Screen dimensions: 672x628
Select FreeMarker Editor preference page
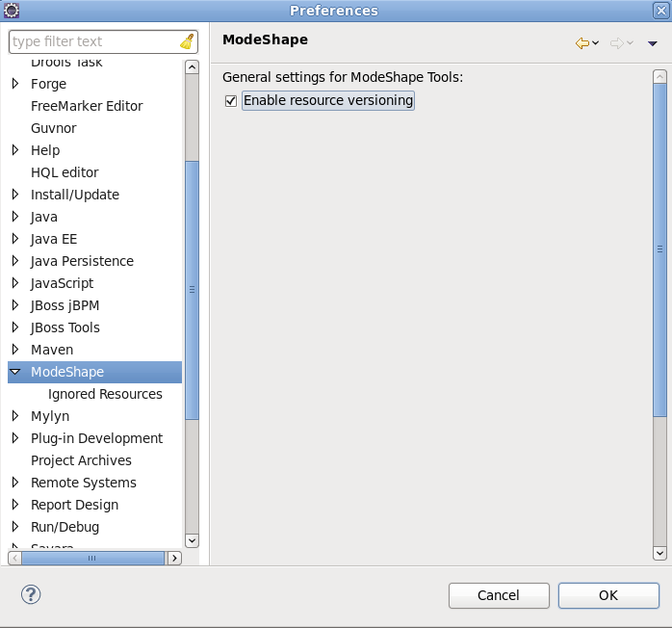pyautogui.click(x=87, y=106)
